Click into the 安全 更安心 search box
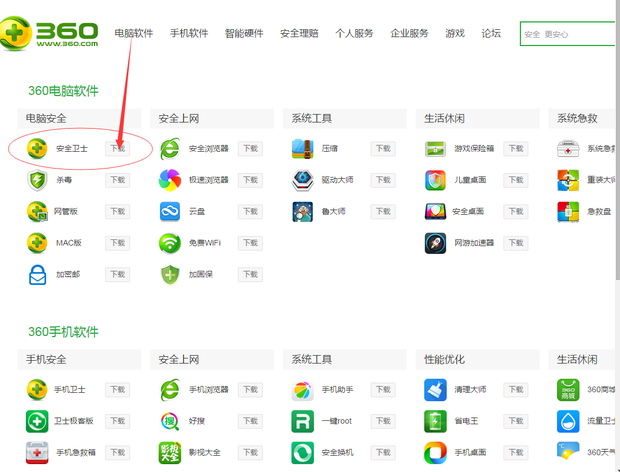 (568, 34)
